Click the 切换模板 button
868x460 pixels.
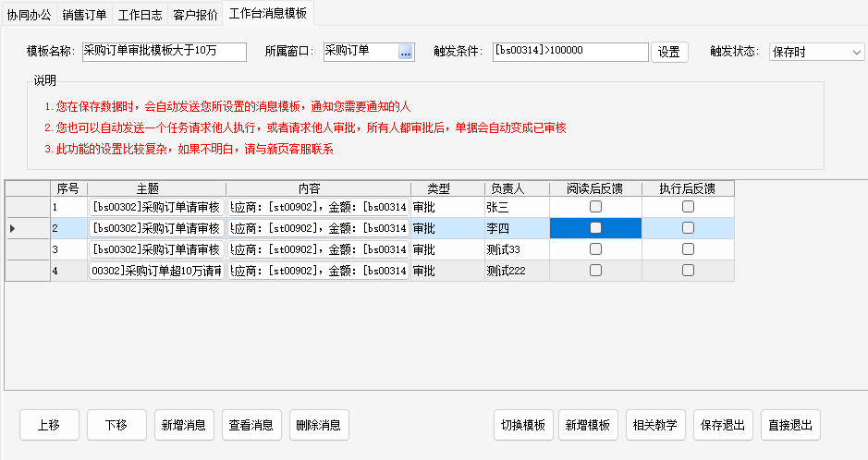523,425
